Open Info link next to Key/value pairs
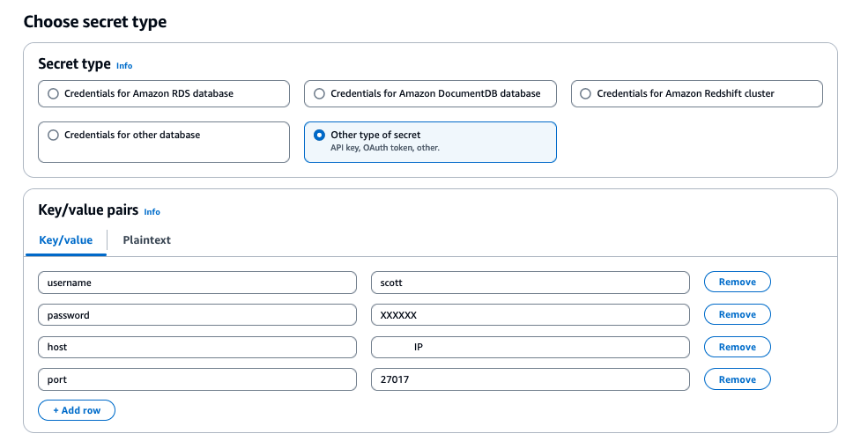 point(152,212)
